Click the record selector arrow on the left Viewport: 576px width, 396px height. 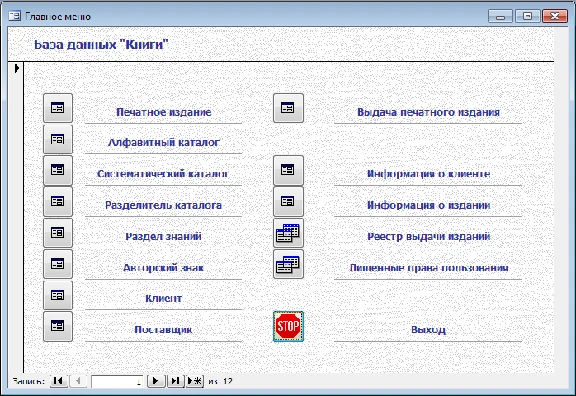tap(16, 68)
